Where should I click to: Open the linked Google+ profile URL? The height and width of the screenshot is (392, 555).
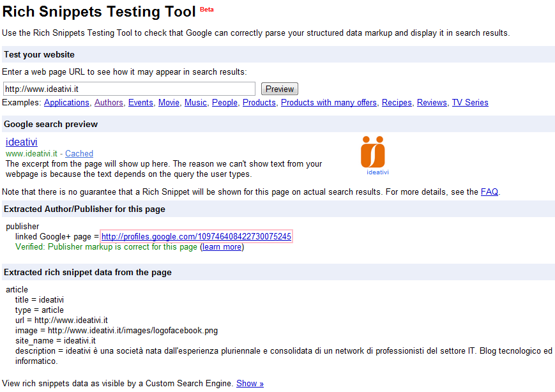[197, 236]
